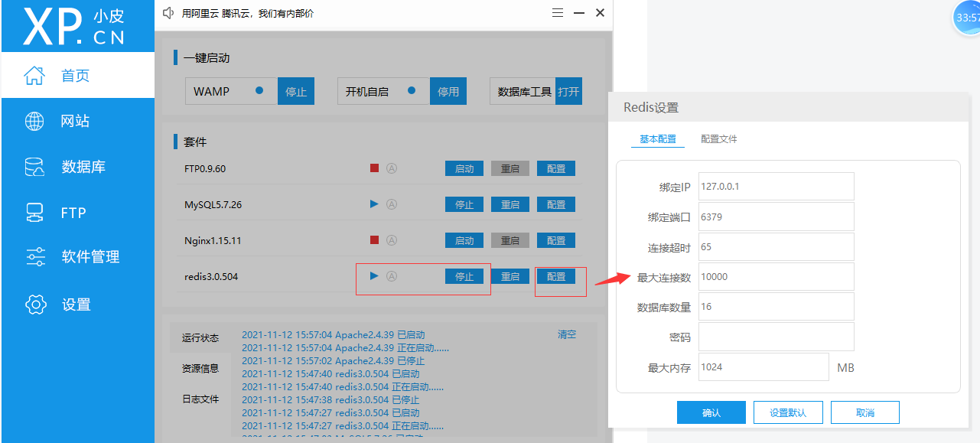Toggle auto-start (A) icon for MySQL5.7.26
The height and width of the screenshot is (443, 980).
(392, 204)
